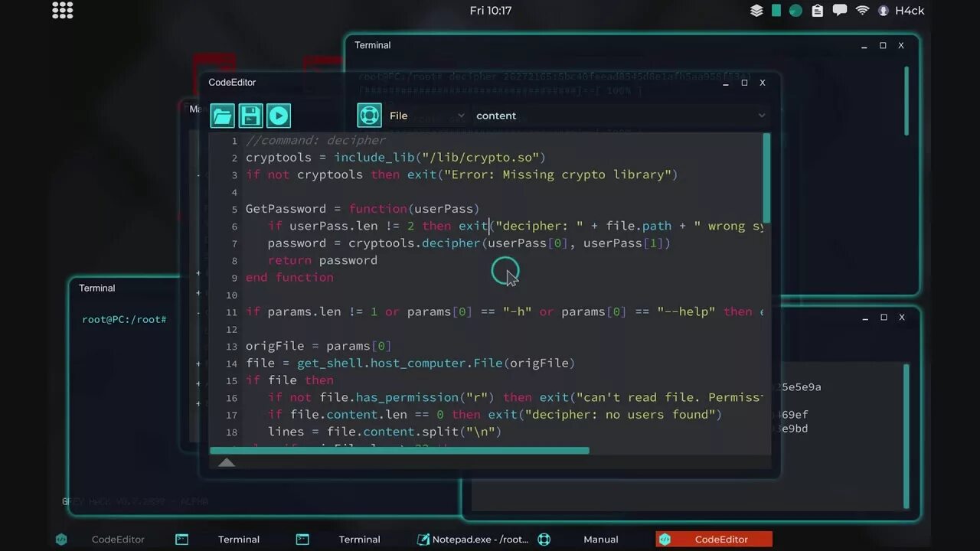Close the top Terminal window
Viewport: 980px width, 551px height.
coord(901,45)
